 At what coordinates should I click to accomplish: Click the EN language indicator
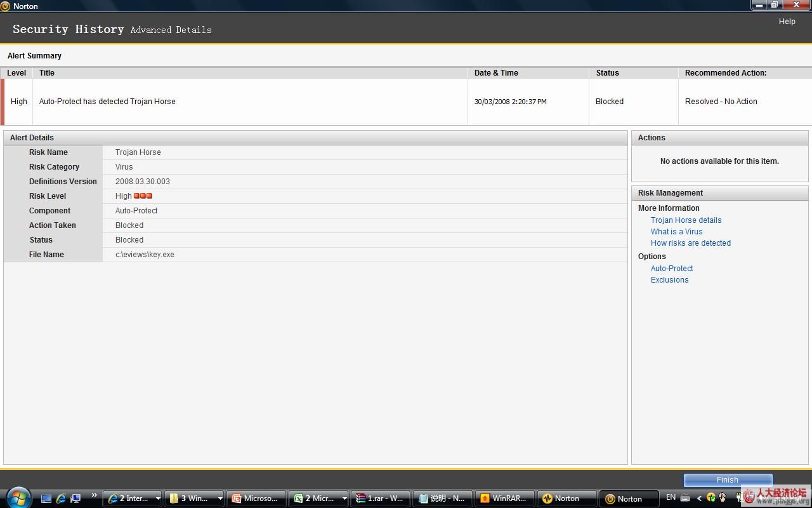click(x=671, y=498)
